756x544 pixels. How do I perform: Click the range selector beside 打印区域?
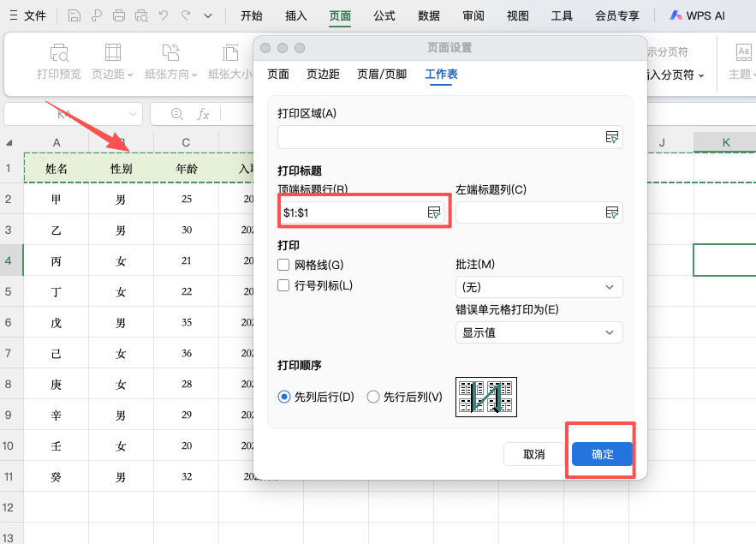(x=613, y=136)
